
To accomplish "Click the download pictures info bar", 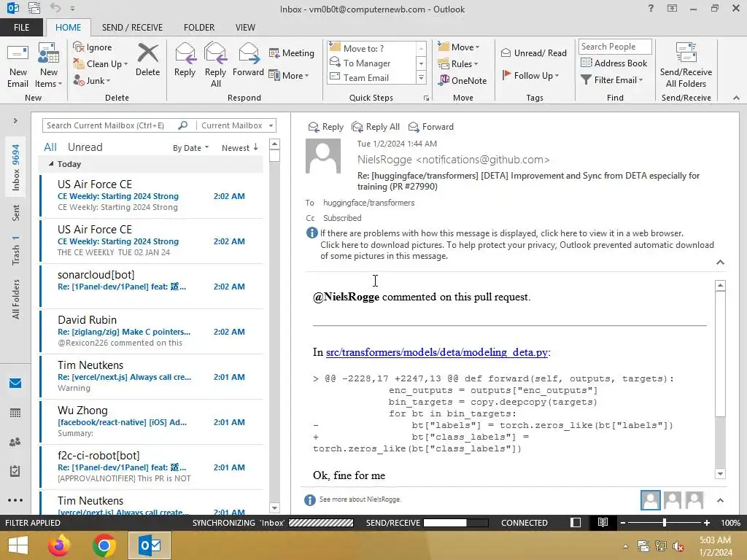I will 517,251.
